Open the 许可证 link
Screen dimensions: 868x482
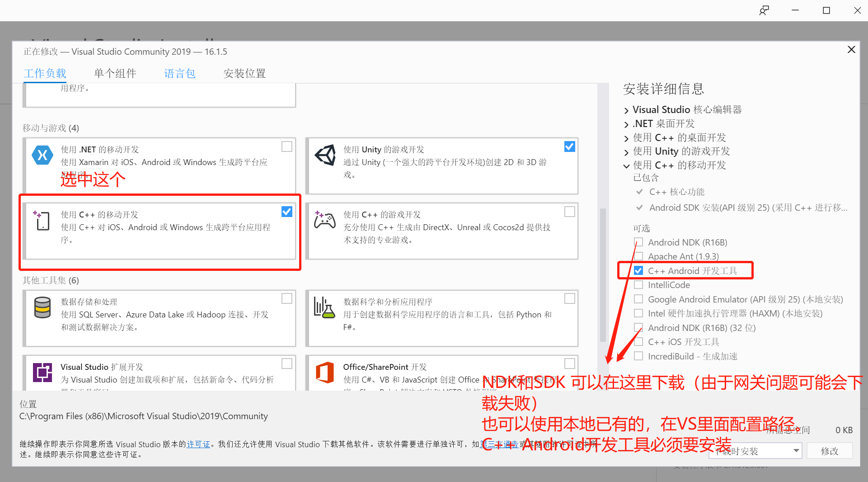click(198, 444)
